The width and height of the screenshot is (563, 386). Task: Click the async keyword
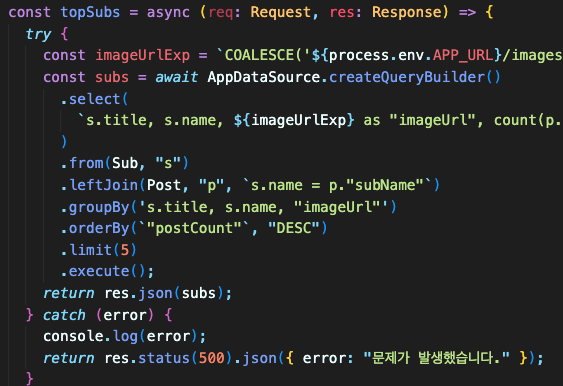click(168, 12)
